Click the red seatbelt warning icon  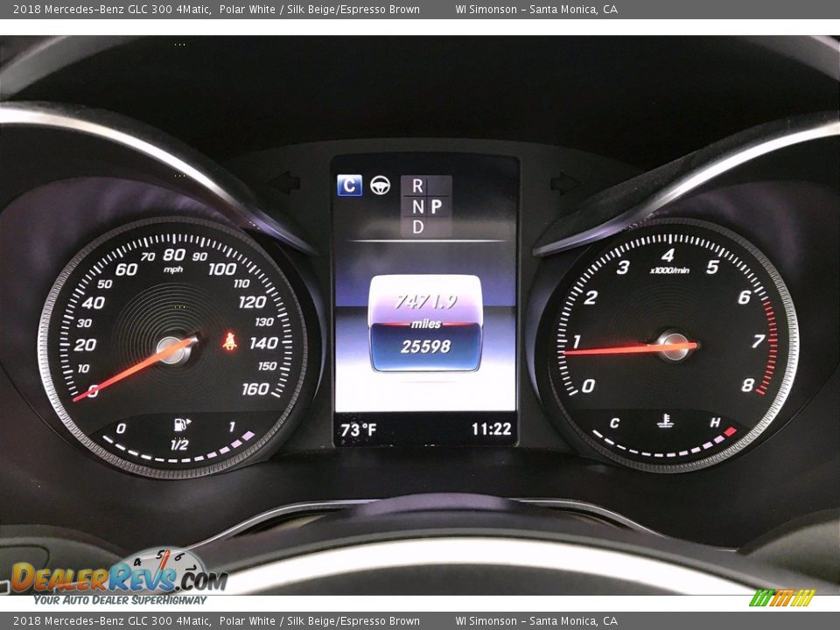[x=230, y=340]
